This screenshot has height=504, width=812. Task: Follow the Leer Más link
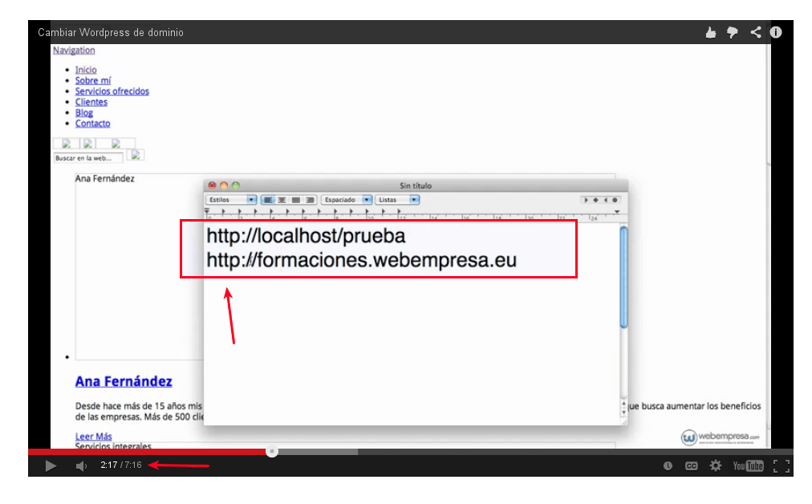click(93, 437)
